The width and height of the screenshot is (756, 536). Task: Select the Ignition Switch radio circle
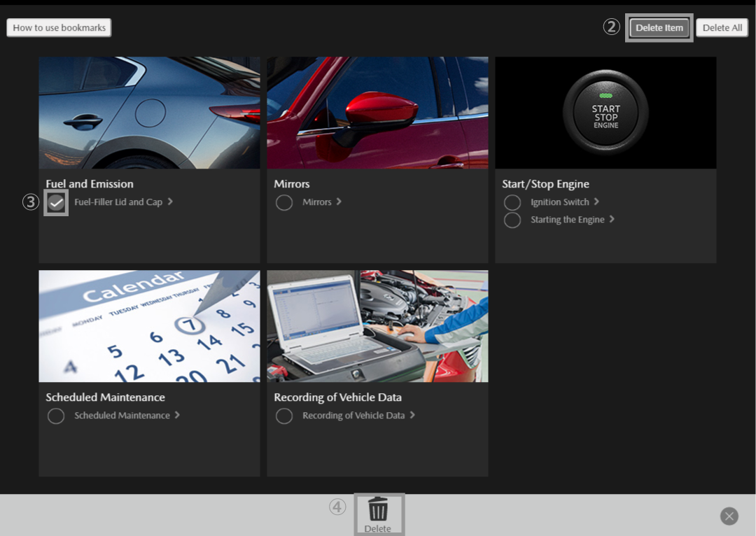click(512, 203)
